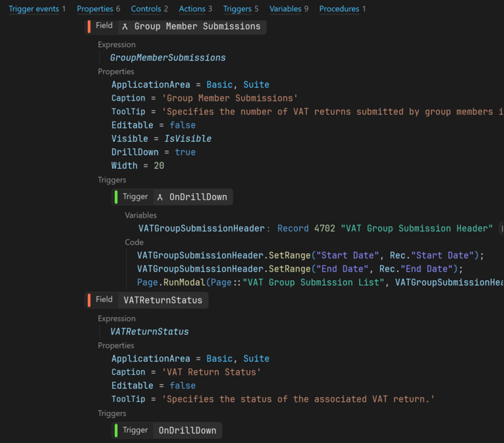Open the Variables section link
The width and height of the screenshot is (504, 443).
[285, 9]
